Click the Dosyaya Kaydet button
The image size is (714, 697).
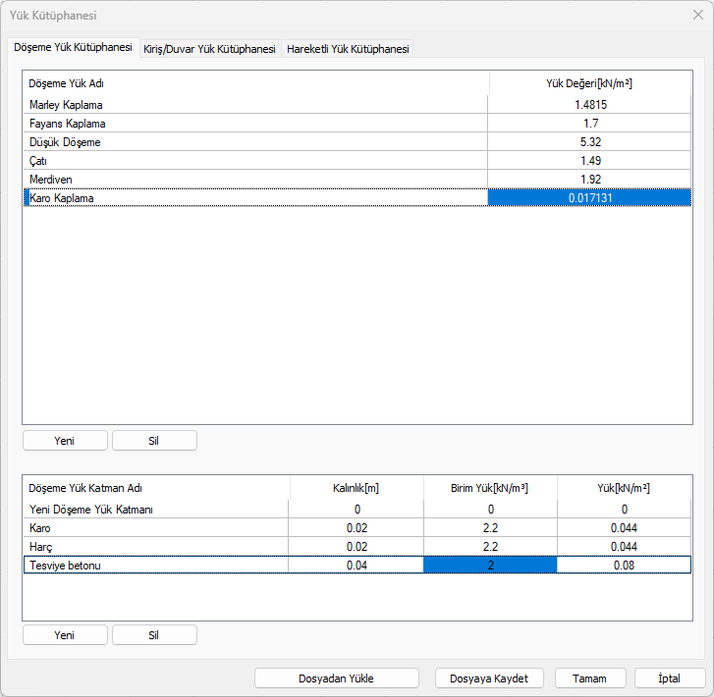(489, 678)
